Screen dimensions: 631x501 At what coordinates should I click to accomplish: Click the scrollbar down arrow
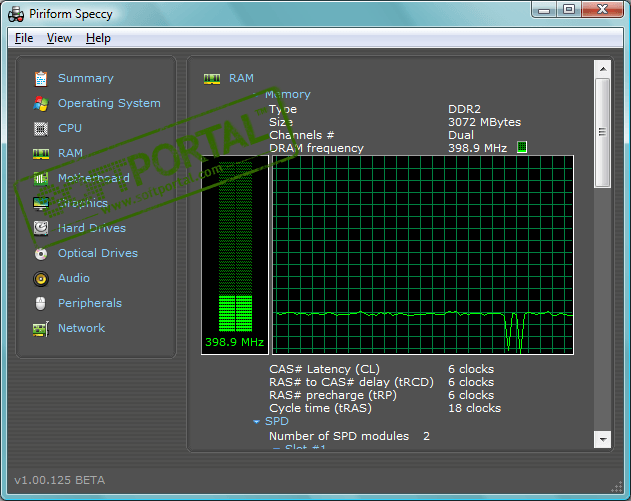click(603, 439)
